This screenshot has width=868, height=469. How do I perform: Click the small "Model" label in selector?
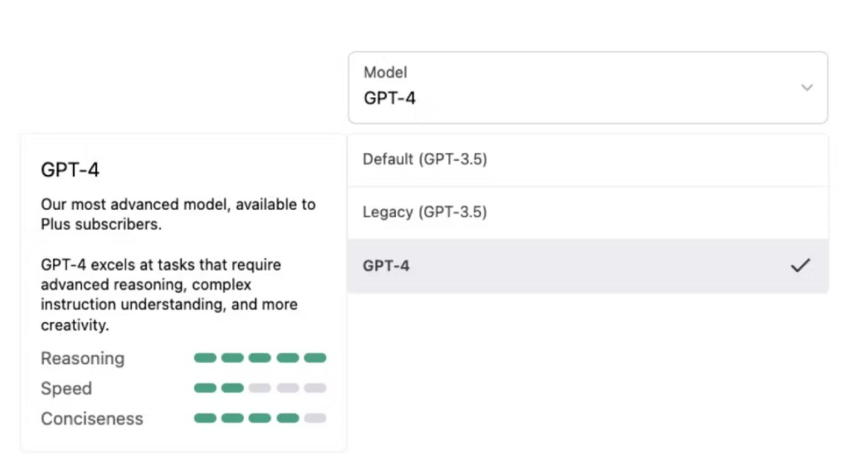tap(385, 73)
